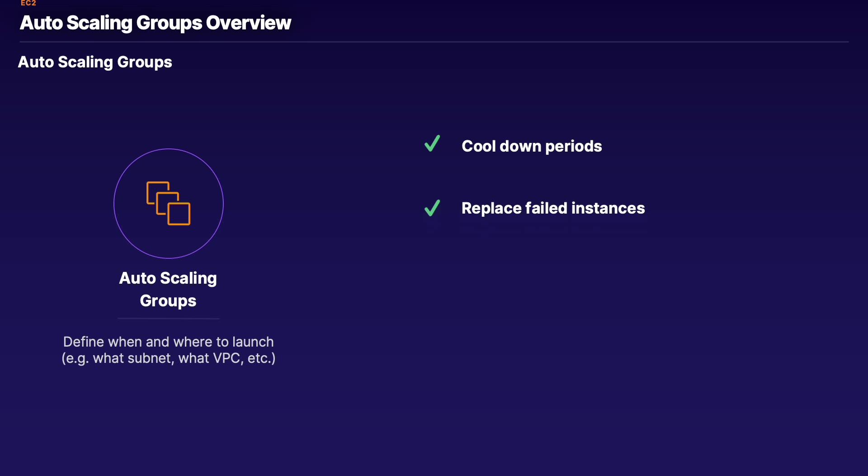
Task: Click the word periods in the first bullet
Action: [x=573, y=146]
